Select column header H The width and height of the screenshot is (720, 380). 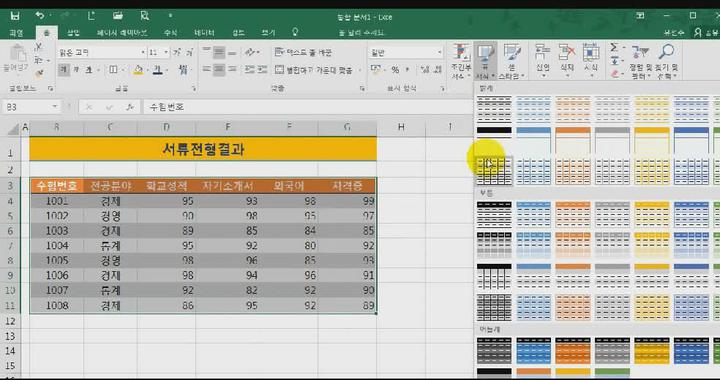click(401, 127)
